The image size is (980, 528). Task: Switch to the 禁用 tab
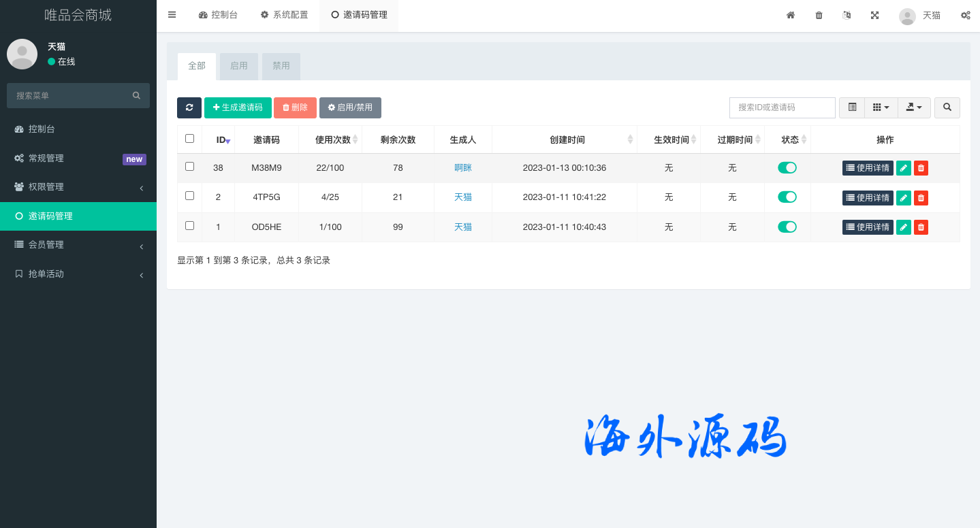coord(281,66)
